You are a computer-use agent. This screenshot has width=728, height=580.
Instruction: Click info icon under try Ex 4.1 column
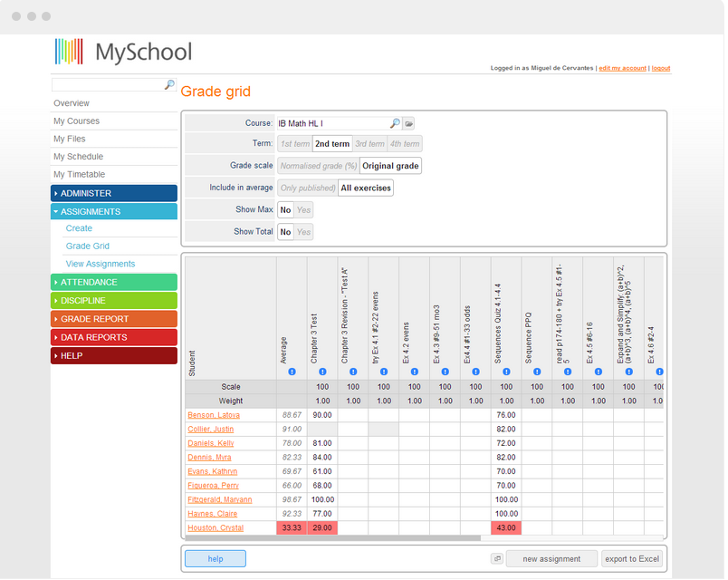point(384,372)
